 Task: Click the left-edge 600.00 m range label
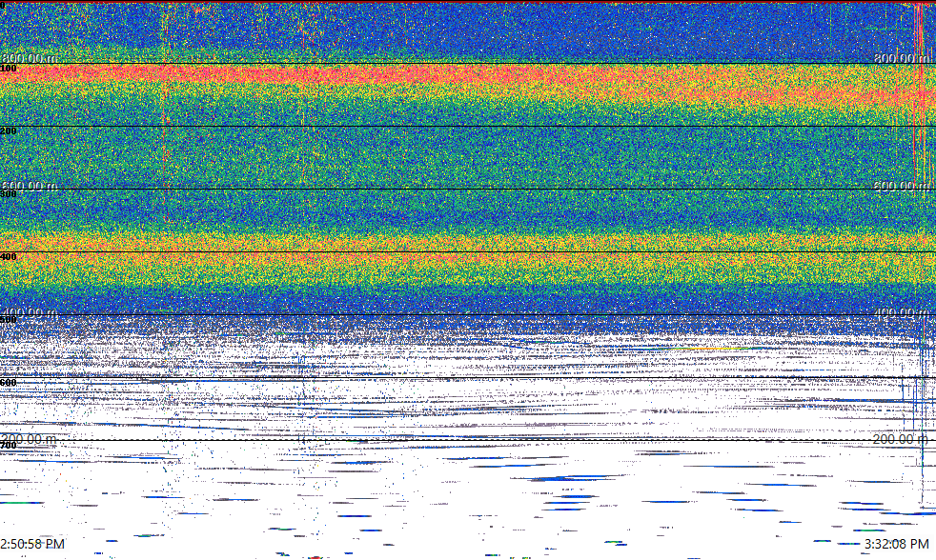tap(30, 186)
